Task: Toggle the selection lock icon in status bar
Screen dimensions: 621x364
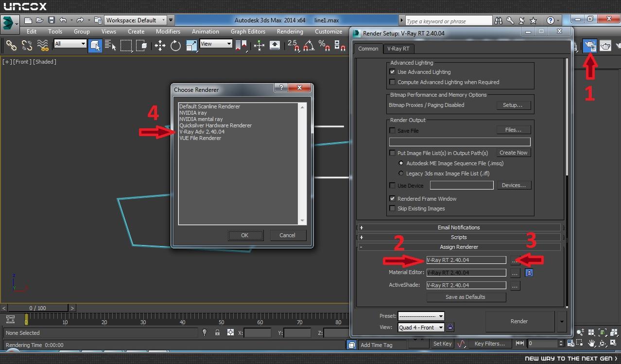Action: [x=217, y=332]
